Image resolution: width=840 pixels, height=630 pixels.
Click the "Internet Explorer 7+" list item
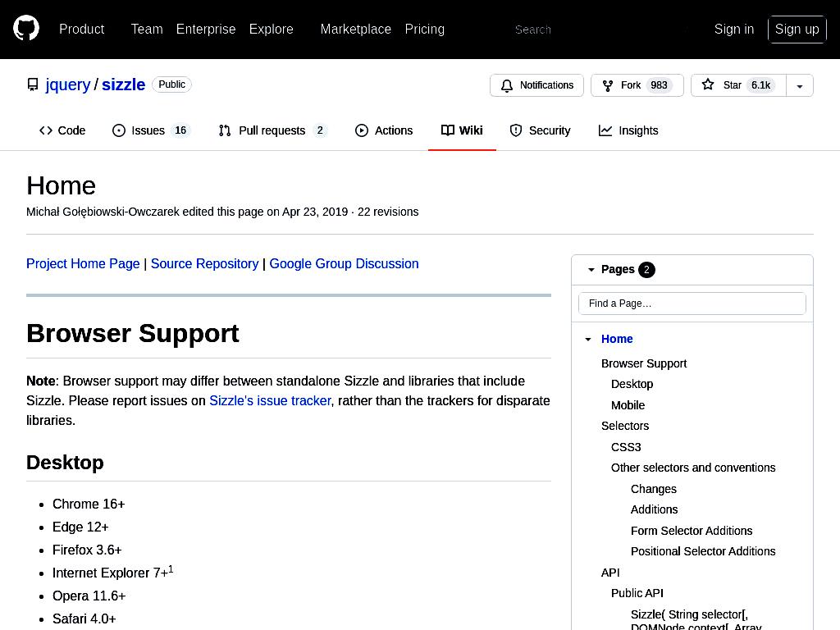(112, 572)
